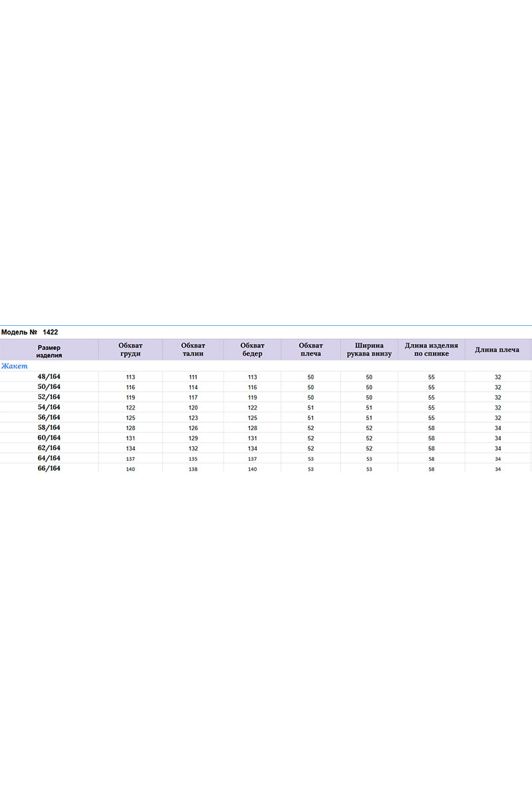
Task: Click the blue Жакет section label
Action: [x=14, y=366]
